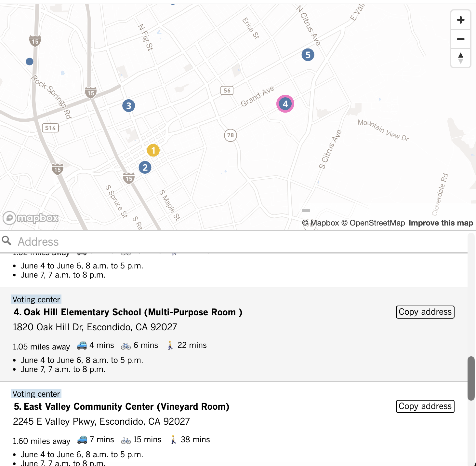Click the map zoom in plus button
The image size is (476, 466).
[x=460, y=20]
